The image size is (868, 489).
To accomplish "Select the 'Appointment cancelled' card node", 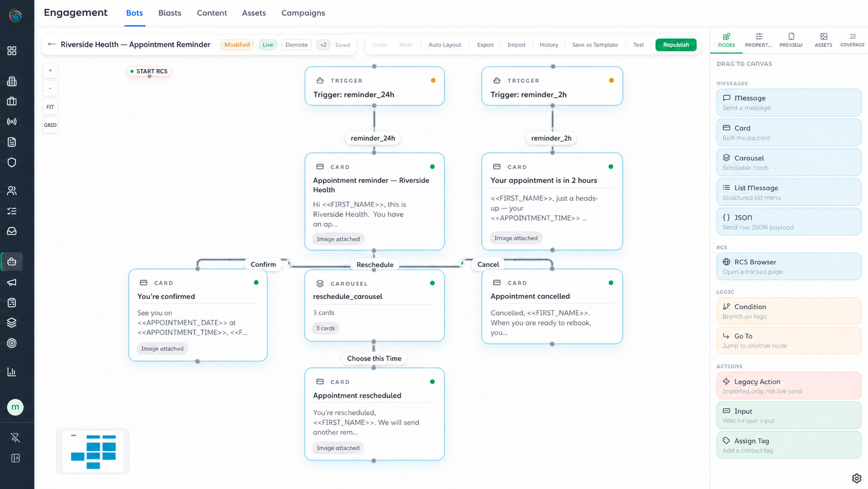I will tap(552, 307).
